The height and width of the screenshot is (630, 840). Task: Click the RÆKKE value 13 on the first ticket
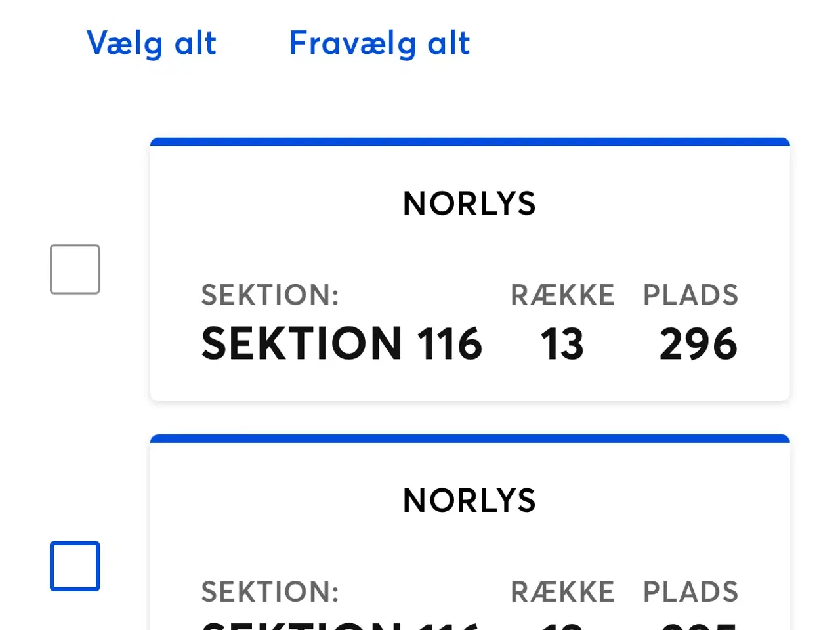(x=562, y=343)
